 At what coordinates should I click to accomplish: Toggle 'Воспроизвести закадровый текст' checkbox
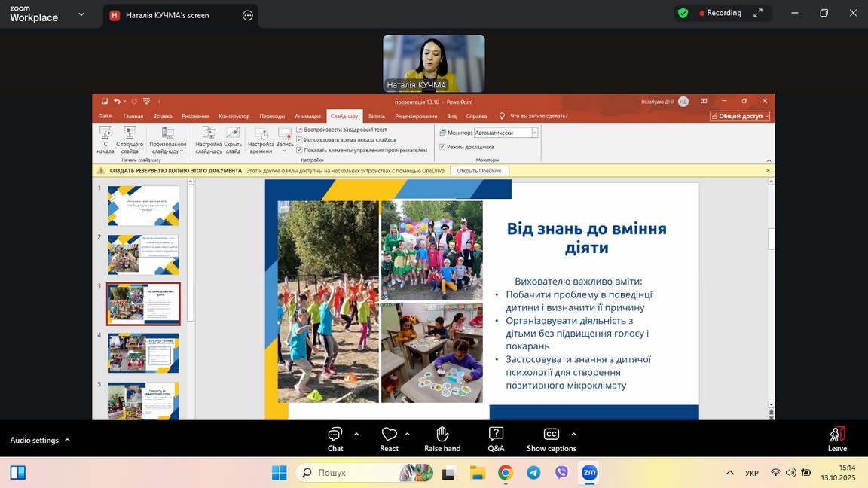[300, 130]
